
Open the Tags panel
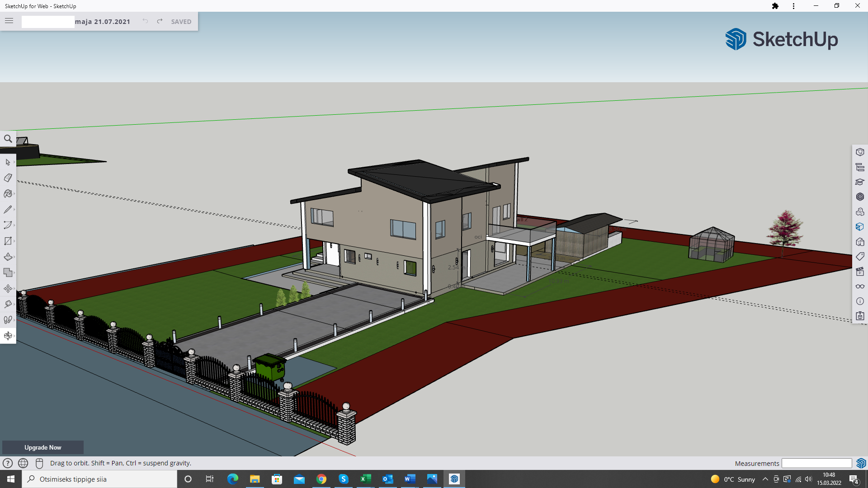click(860, 257)
